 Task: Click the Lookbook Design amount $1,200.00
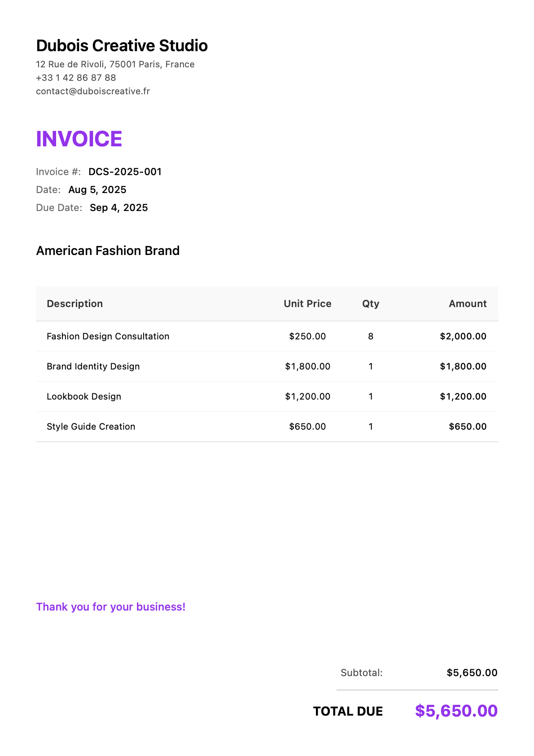[463, 396]
